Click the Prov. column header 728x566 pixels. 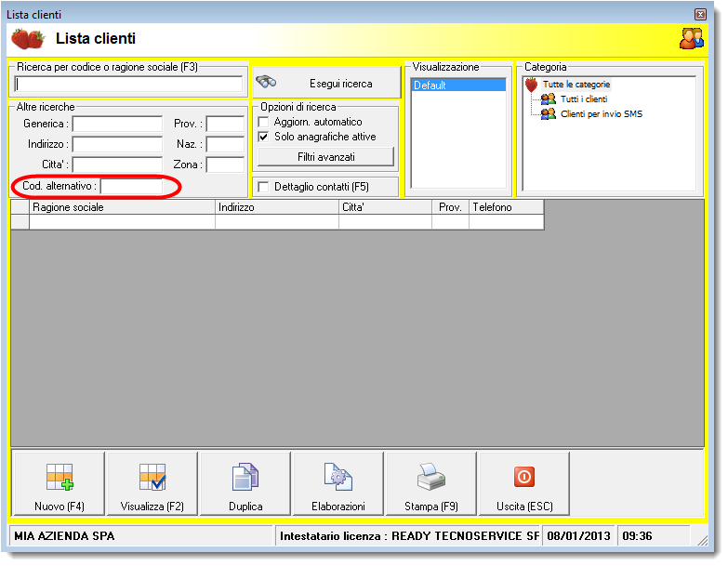coord(450,208)
